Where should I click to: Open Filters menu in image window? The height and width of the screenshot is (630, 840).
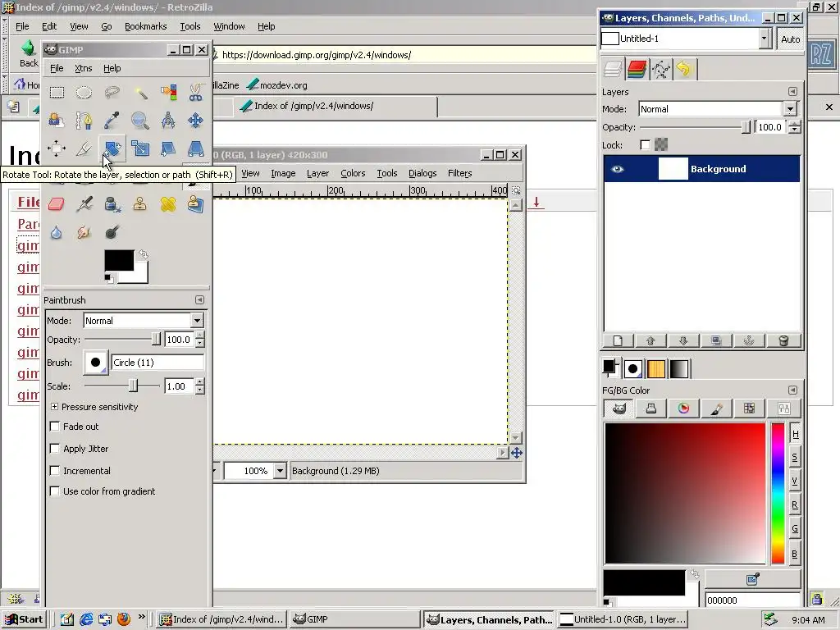[459, 173]
